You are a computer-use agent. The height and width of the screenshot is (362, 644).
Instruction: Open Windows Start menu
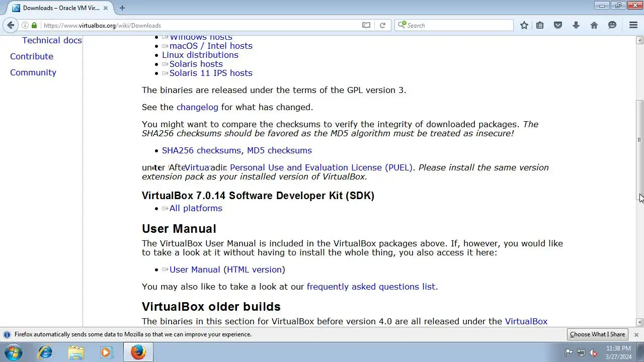(13, 352)
